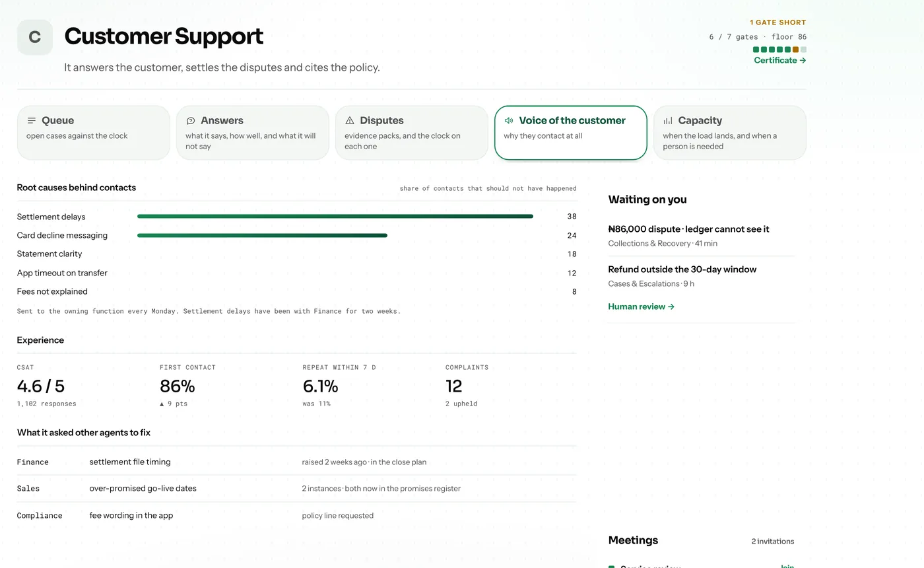Click 'Cases & Escalations · 9 h' subtitle
Image resolution: width=924 pixels, height=568 pixels.
[x=651, y=284]
